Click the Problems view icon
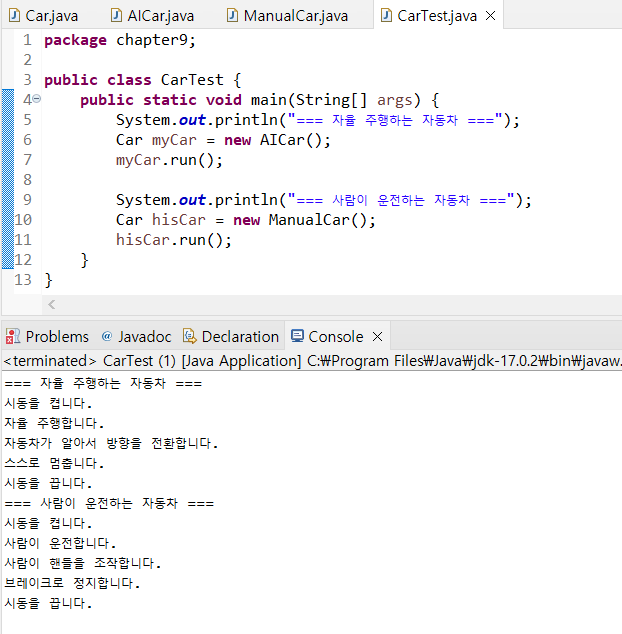The height and width of the screenshot is (634, 622). pyautogui.click(x=13, y=337)
